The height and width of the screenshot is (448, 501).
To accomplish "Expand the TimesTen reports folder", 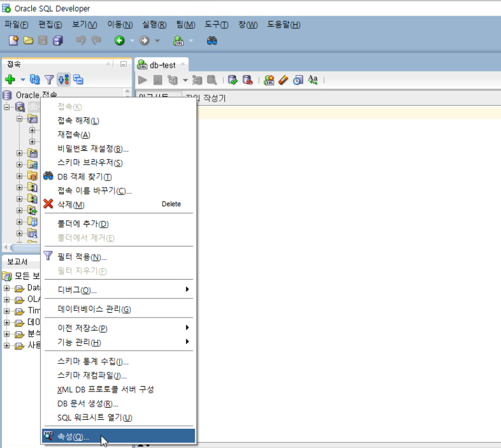I will click(7, 311).
